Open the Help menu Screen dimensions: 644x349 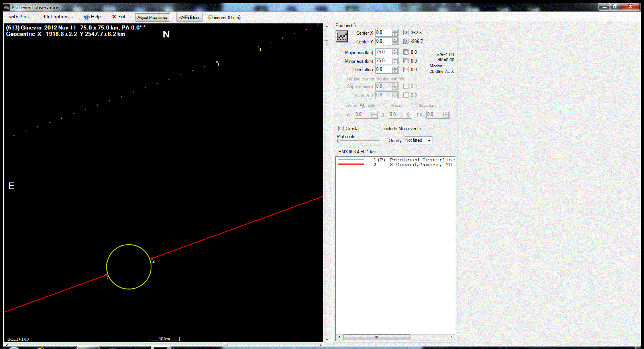(92, 17)
